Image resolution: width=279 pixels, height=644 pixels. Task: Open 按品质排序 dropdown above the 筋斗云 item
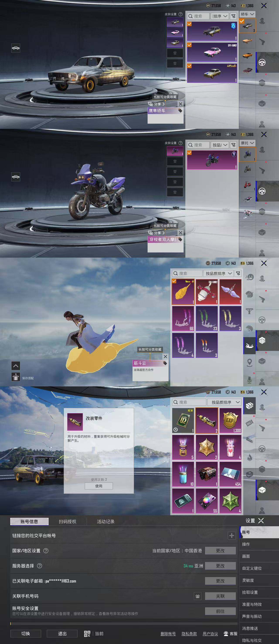click(219, 273)
